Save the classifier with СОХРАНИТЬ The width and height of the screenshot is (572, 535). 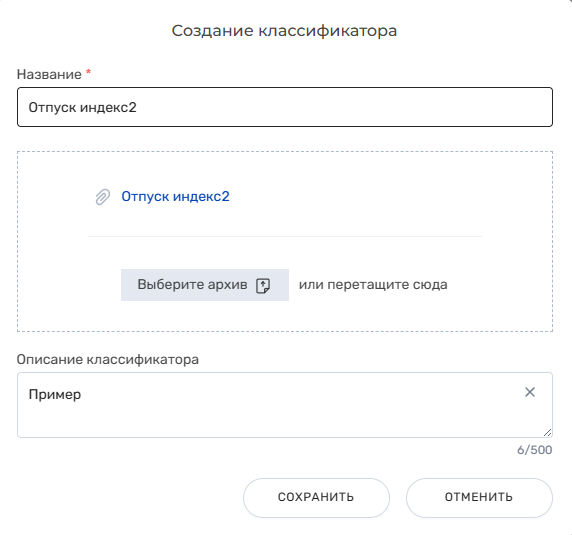point(316,497)
